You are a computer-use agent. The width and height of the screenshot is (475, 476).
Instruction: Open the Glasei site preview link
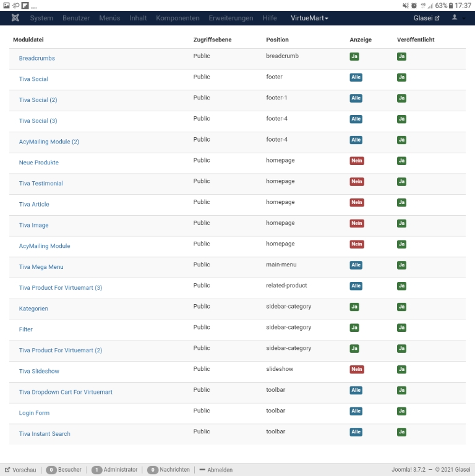426,19
